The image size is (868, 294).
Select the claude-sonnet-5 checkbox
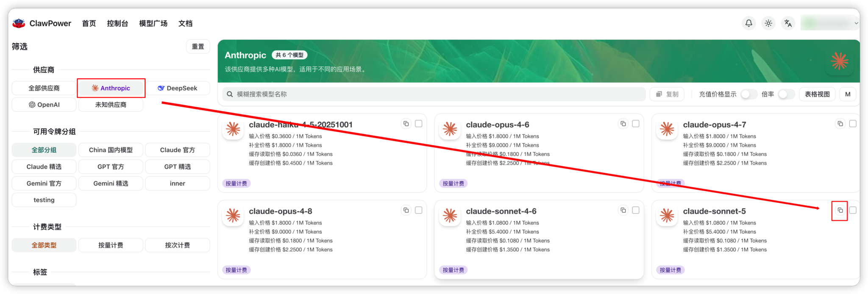(853, 210)
